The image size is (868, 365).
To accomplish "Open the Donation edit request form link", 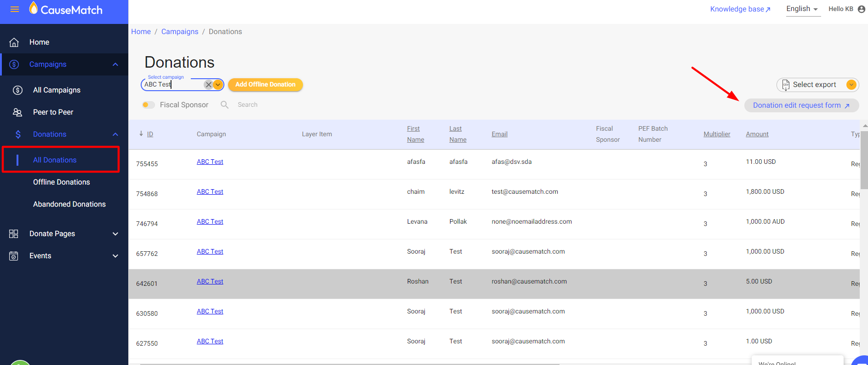I will 801,105.
